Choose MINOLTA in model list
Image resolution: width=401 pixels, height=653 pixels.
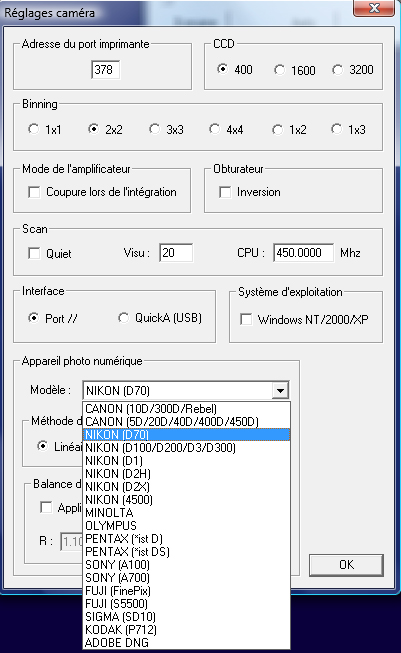[x=187, y=513]
